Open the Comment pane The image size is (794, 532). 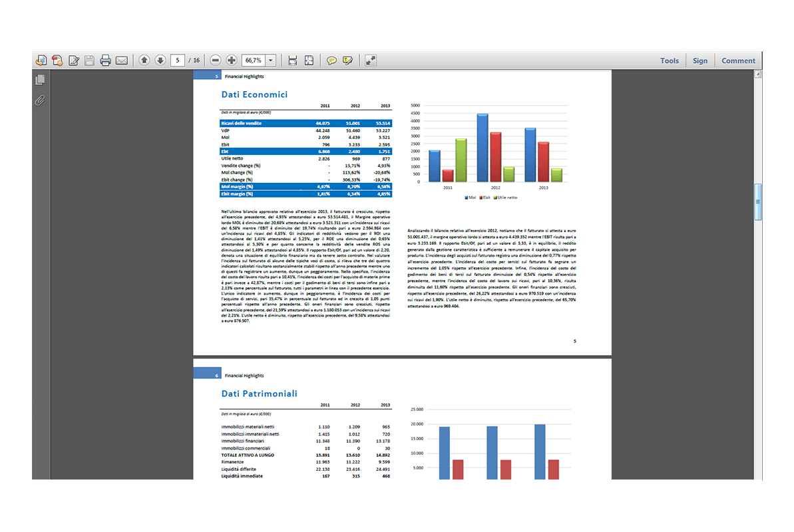pos(738,61)
